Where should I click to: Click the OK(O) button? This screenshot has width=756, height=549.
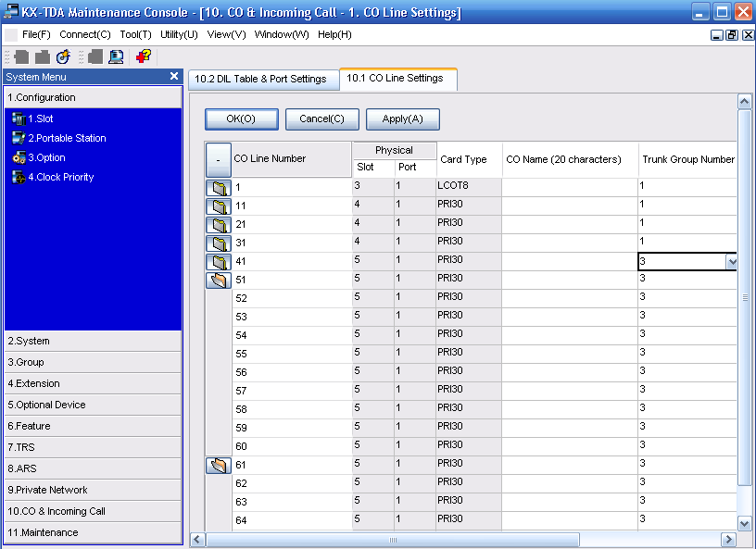click(241, 119)
